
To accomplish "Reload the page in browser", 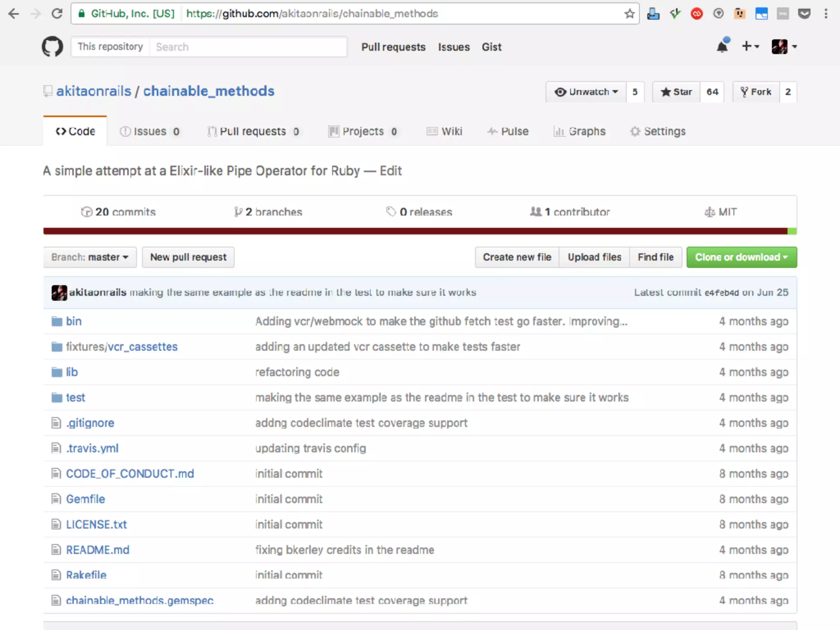I will (57, 14).
